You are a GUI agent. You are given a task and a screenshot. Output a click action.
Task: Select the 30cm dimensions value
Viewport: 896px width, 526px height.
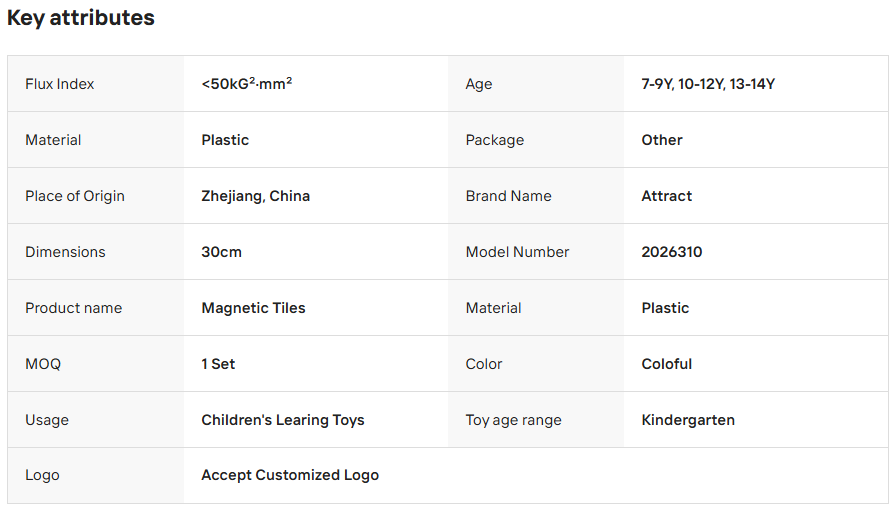(221, 252)
